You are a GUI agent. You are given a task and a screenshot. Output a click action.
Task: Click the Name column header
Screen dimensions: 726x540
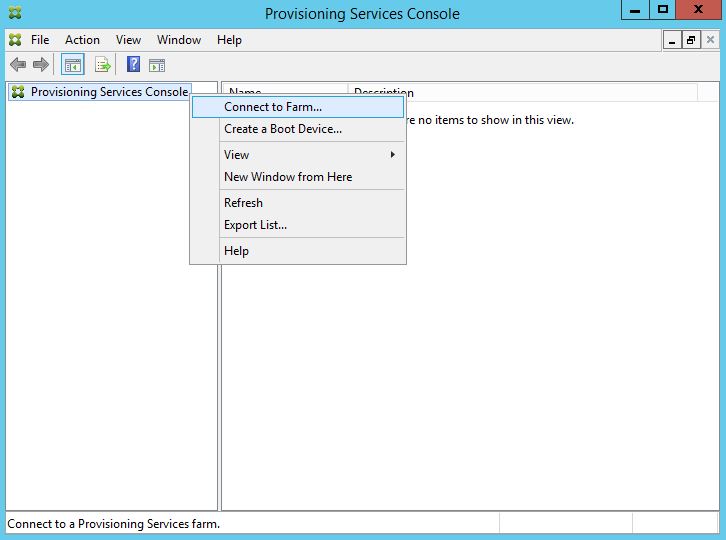[x=285, y=89]
